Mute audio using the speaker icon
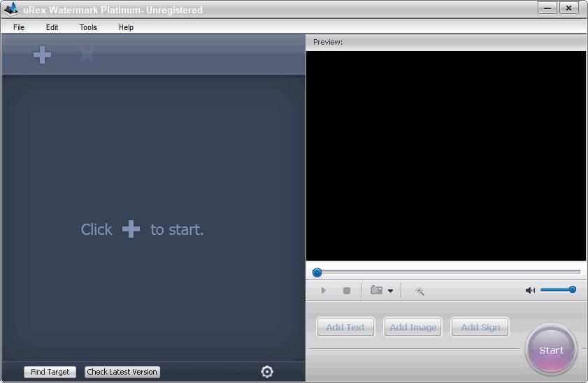588x383 pixels. click(530, 290)
